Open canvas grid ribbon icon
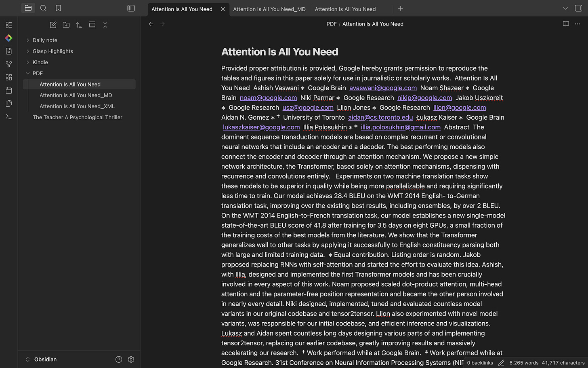Image resolution: width=588 pixels, height=368 pixels. click(x=9, y=77)
